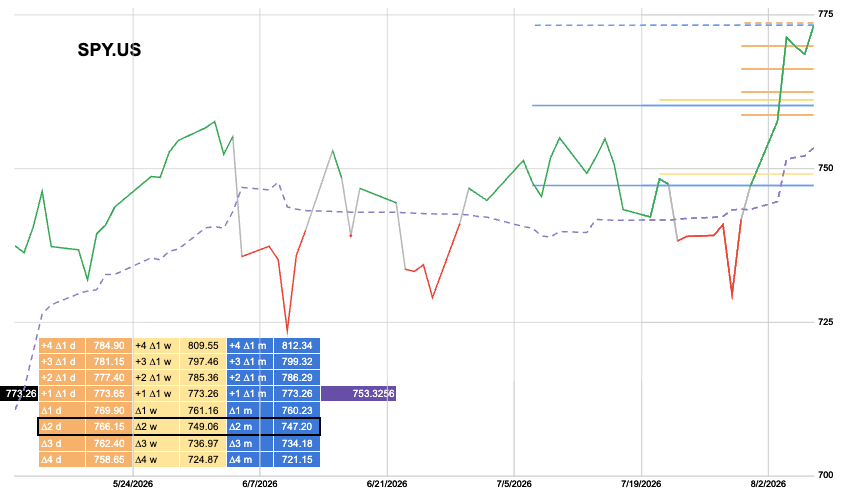
Task: Select the +4 Δ1 d label cell
Action: coord(62,346)
